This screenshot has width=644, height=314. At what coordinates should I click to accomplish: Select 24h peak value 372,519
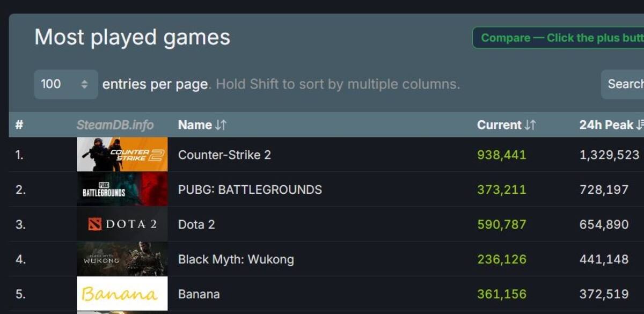pos(604,294)
